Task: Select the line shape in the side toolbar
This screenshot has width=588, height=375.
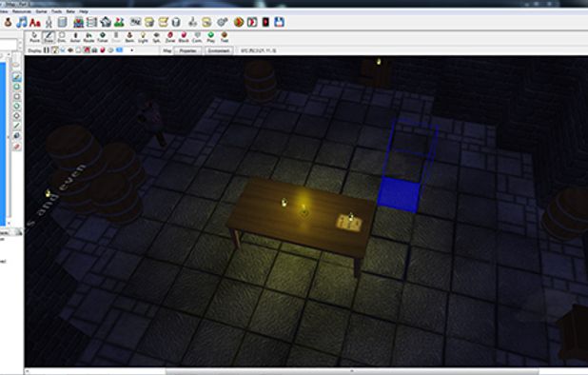Action: [x=17, y=126]
